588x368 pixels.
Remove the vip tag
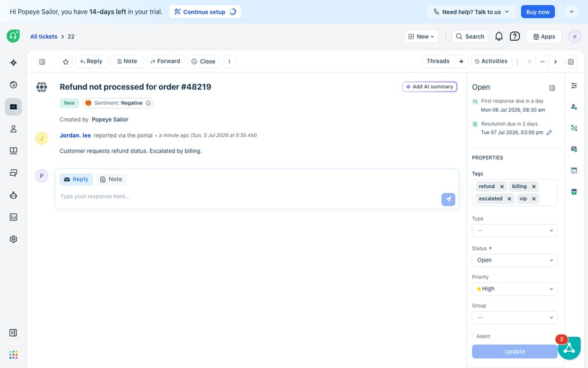(x=534, y=199)
